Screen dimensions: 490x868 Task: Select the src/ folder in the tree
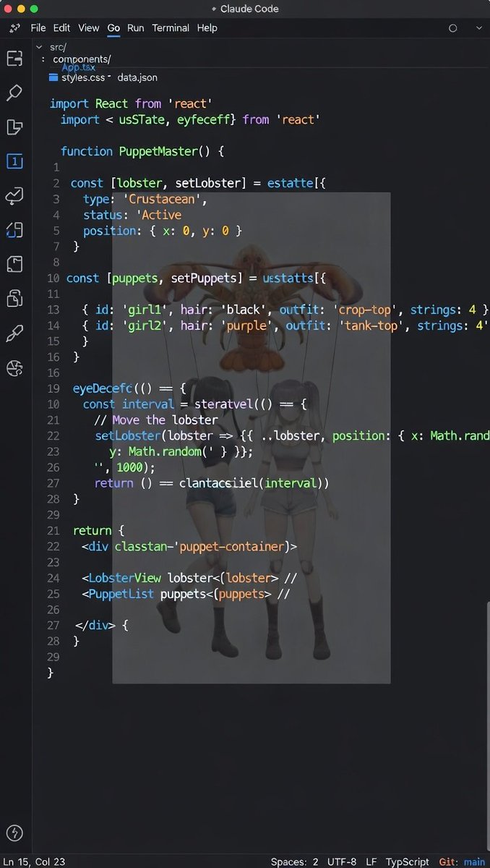click(58, 47)
